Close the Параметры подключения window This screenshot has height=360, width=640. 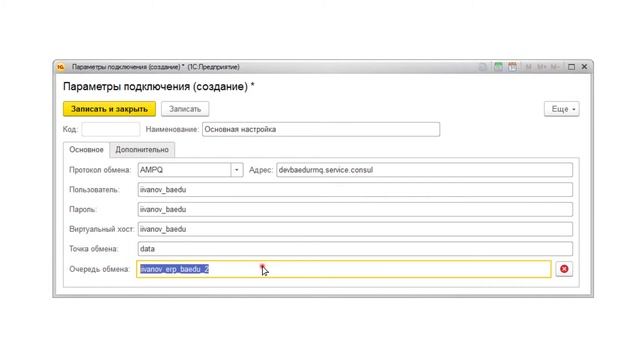point(584,67)
